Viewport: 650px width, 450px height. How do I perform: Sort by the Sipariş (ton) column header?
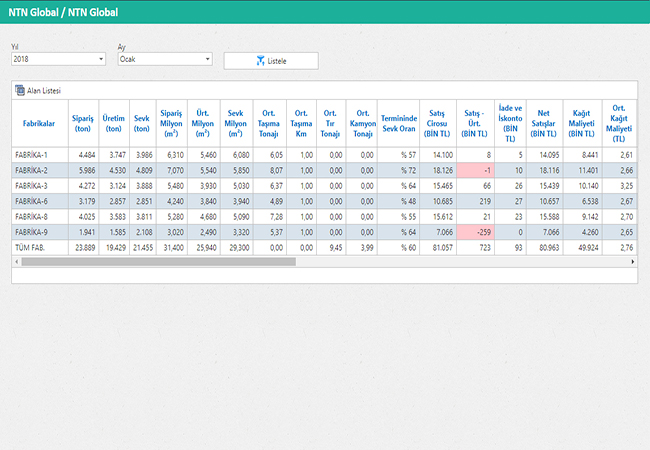(83, 122)
